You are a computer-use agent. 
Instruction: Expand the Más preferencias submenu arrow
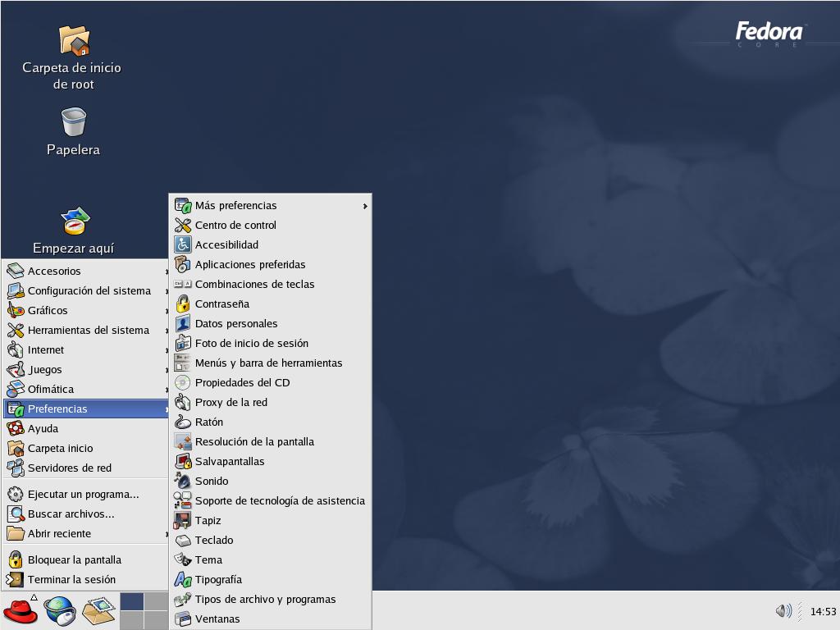pyautogui.click(x=365, y=206)
